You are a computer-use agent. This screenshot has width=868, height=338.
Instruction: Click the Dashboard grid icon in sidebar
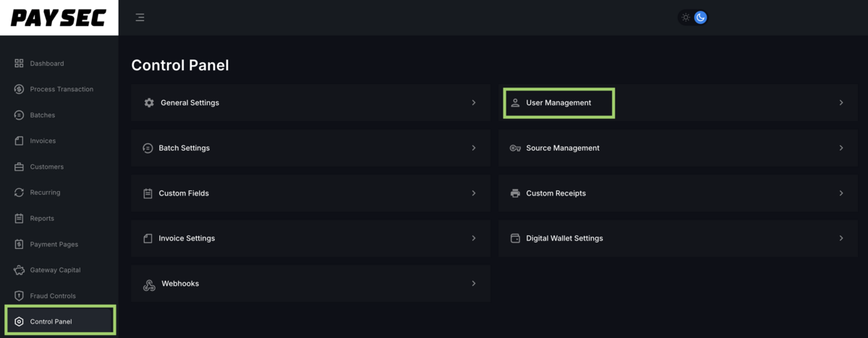(19, 64)
